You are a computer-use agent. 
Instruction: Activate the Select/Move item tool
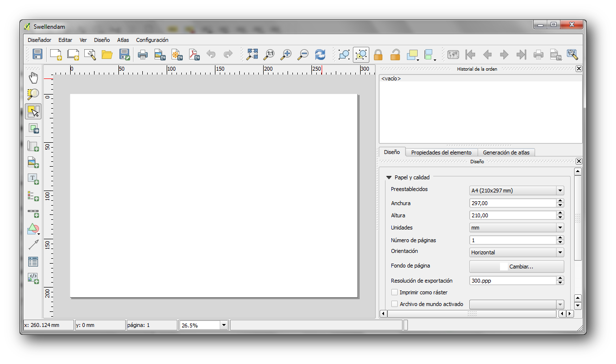pos(33,112)
